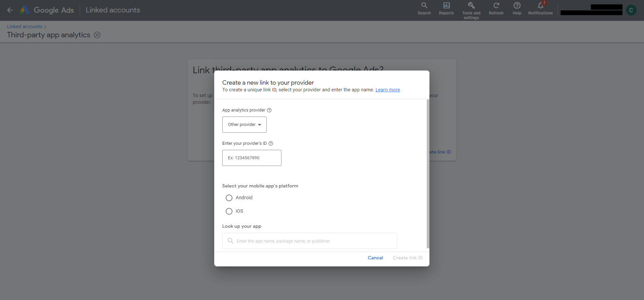Click the Look up your app search field
This screenshot has width=644, height=300.
[x=309, y=241]
